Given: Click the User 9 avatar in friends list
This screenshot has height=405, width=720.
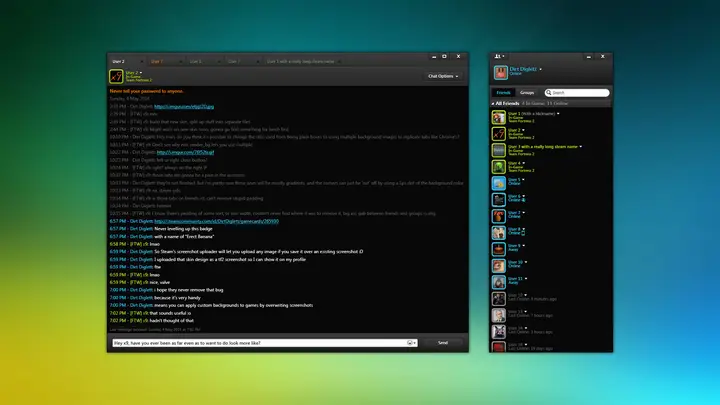Looking at the screenshot, I should pyautogui.click(x=499, y=249).
